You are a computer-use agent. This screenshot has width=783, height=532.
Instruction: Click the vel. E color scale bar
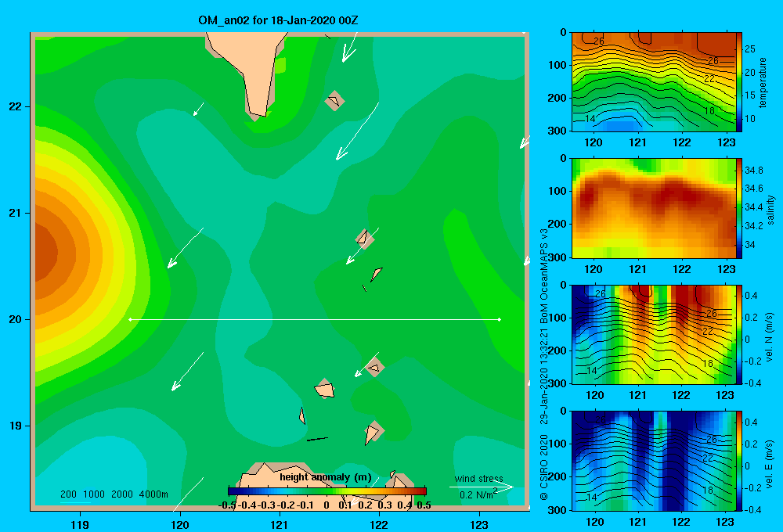(x=739, y=461)
